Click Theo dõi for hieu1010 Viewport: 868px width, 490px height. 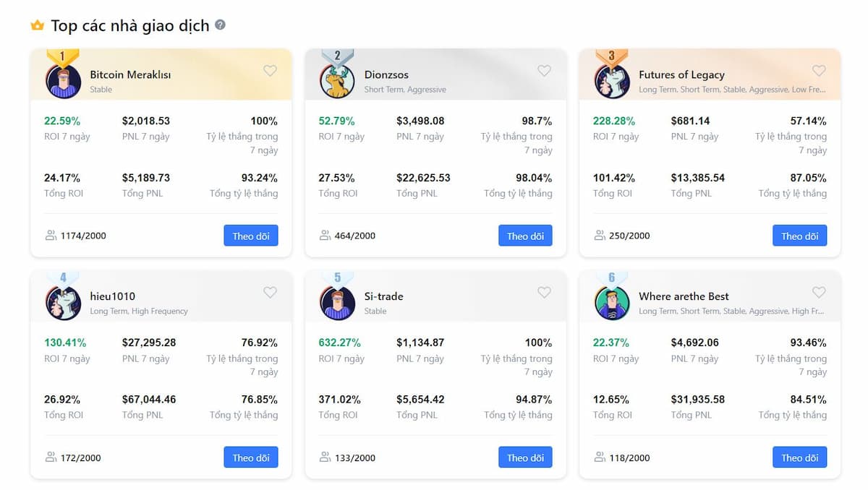[x=251, y=457]
